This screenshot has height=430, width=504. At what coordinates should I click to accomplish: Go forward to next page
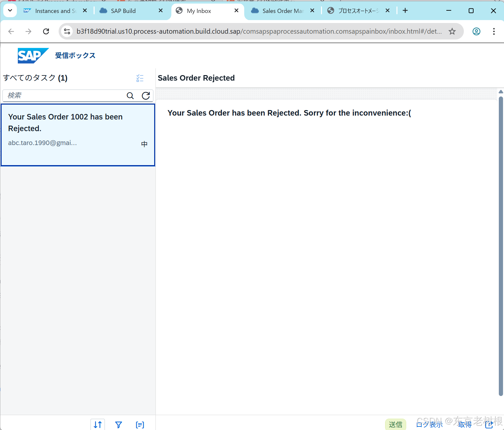[x=29, y=31]
